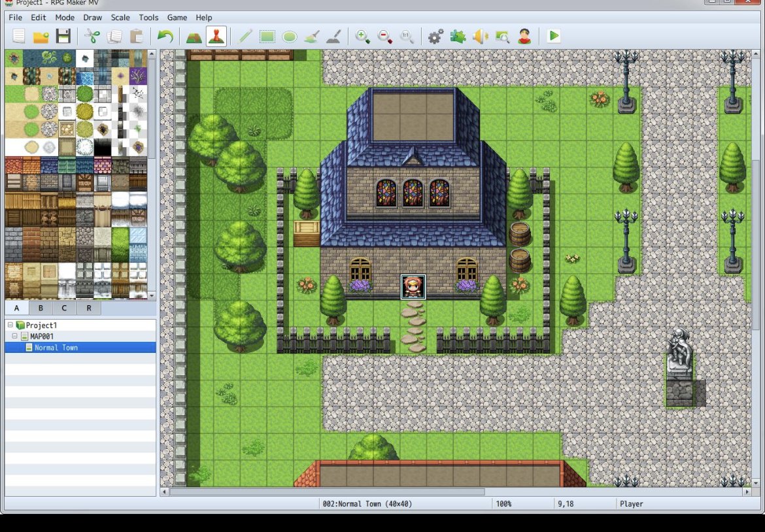This screenshot has height=532, width=765.
Task: Click the map vertical scroll up arrow
Action: pyautogui.click(x=756, y=54)
